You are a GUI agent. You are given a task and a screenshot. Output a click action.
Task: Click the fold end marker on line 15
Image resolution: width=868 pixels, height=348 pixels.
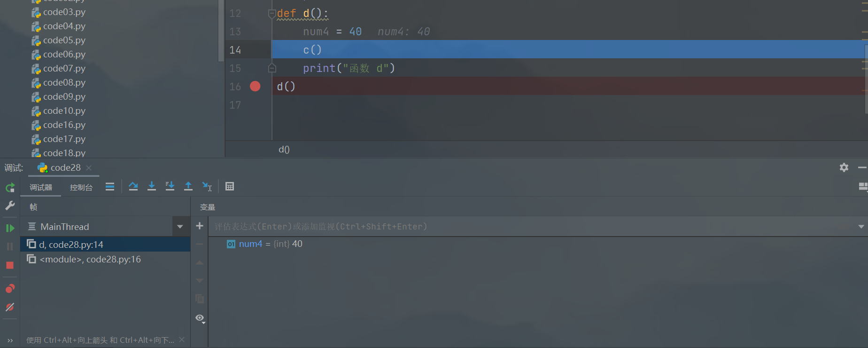(272, 68)
